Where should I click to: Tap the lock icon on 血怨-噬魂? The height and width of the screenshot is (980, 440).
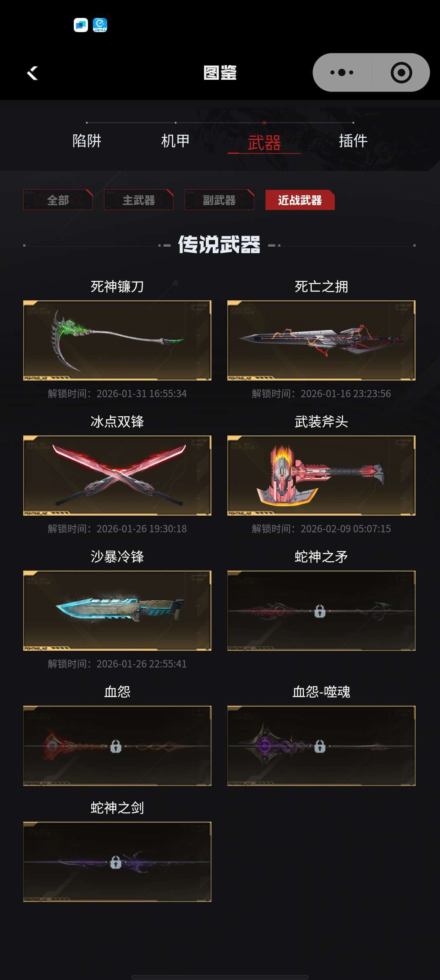point(320,746)
